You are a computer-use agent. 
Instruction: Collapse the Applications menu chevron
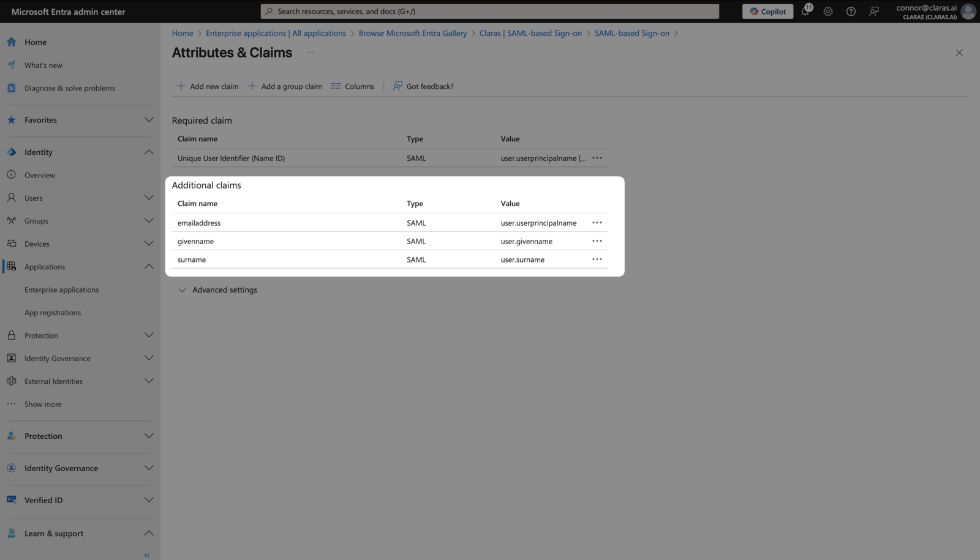tap(149, 267)
